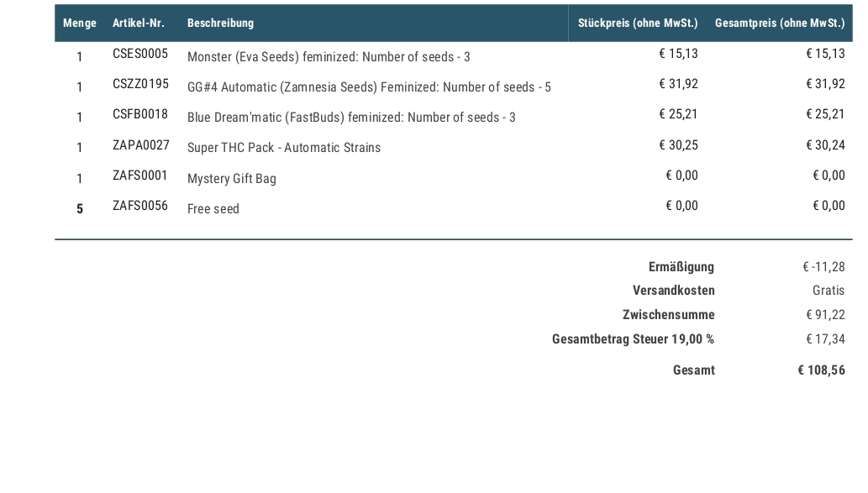Click the Monster (Eva Seeds) description

point(329,57)
